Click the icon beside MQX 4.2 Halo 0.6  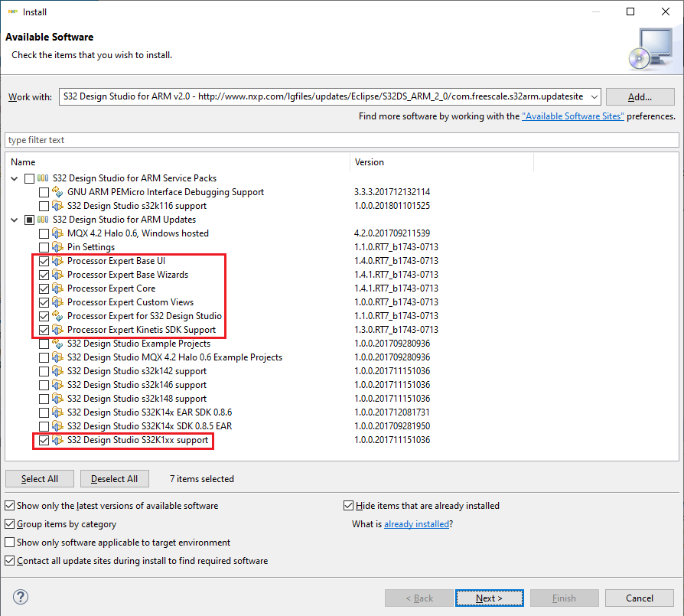[57, 233]
